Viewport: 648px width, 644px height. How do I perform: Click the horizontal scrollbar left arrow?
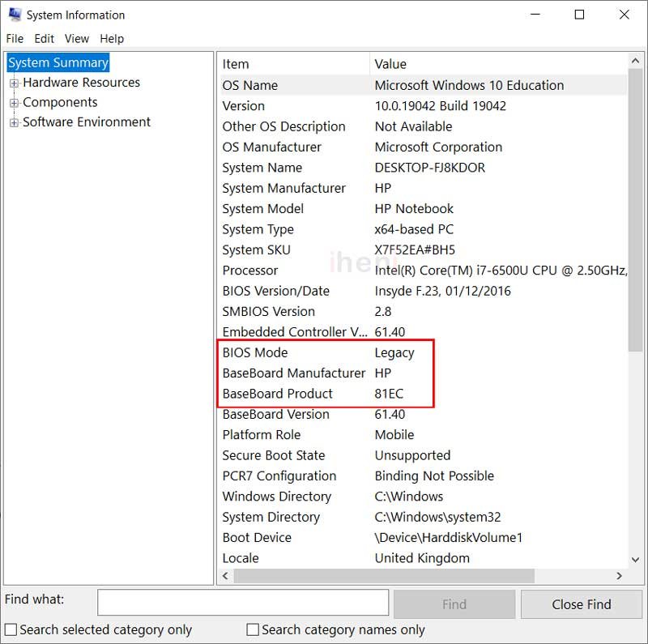pyautogui.click(x=226, y=576)
